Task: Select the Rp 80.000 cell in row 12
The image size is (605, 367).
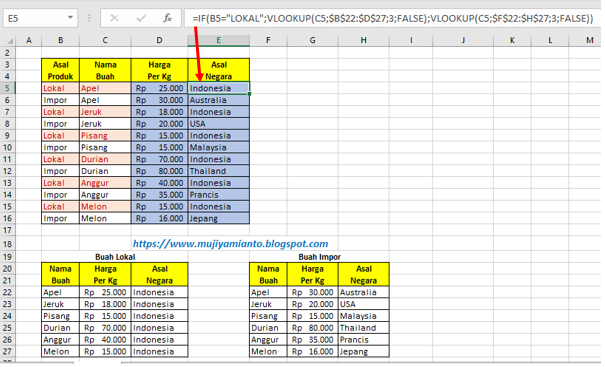Action: click(159, 171)
